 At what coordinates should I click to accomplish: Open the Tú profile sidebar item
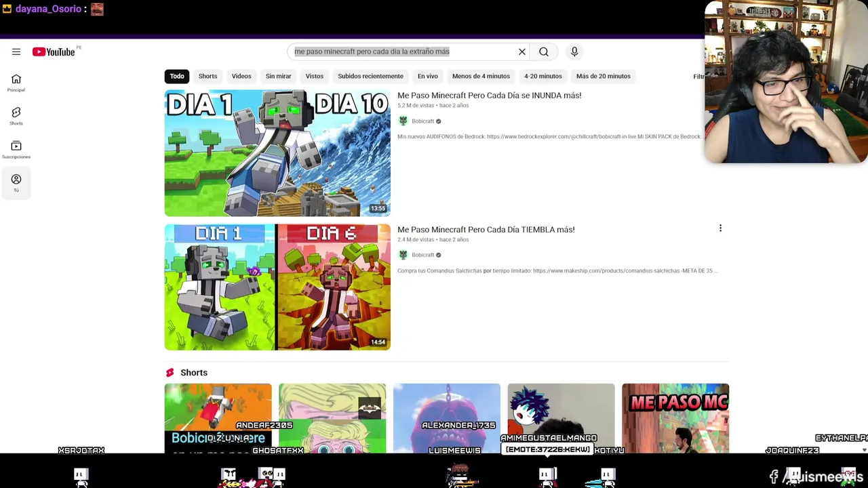pos(16,183)
